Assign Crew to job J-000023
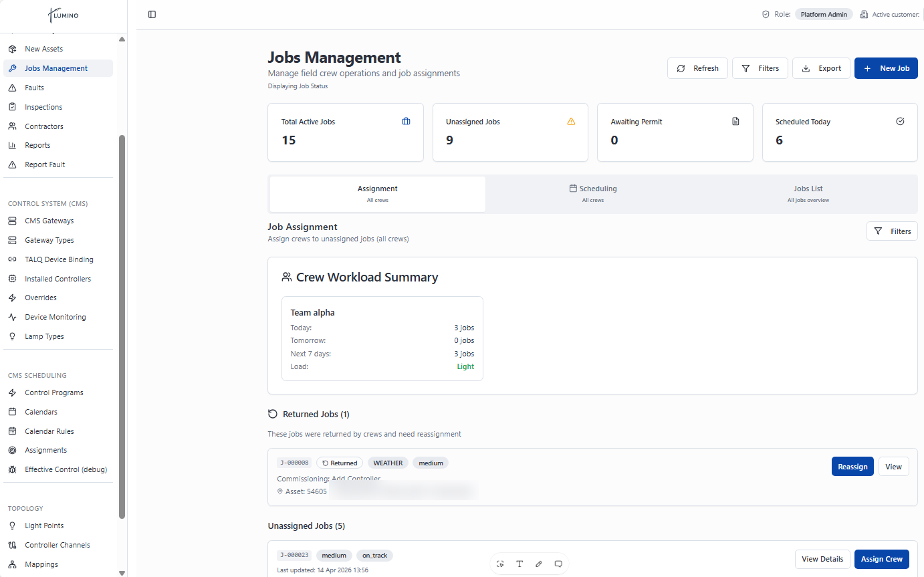 click(881, 559)
